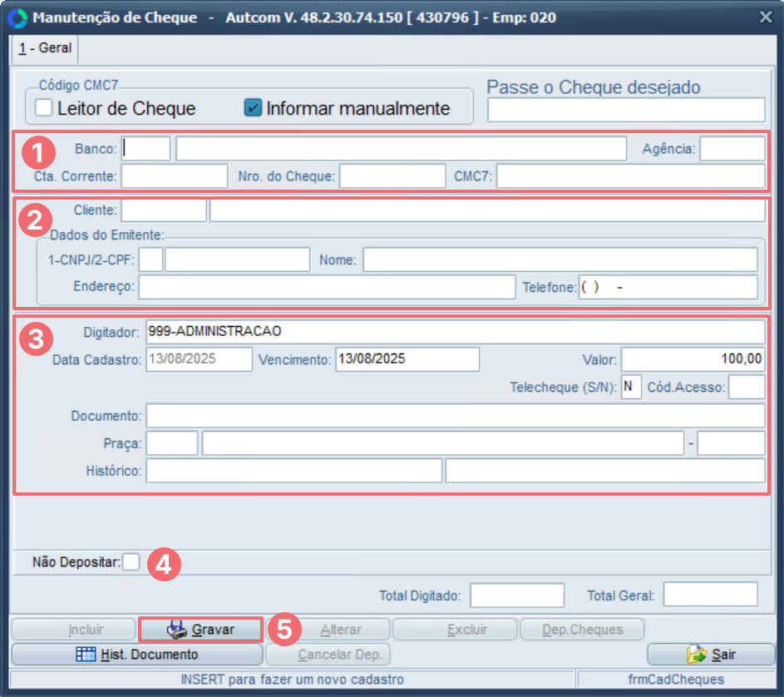Click the Telefone input field
This screenshot has height=697, width=784.
668,287
